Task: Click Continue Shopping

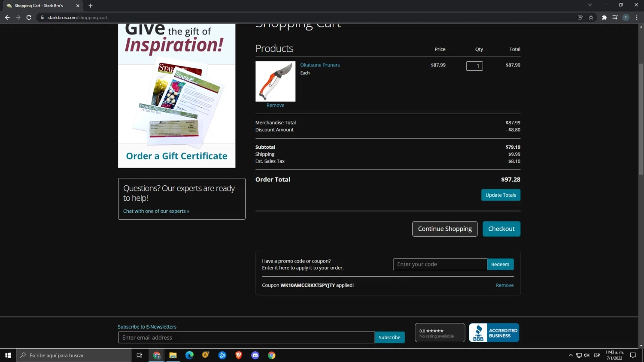Action: coord(445,229)
